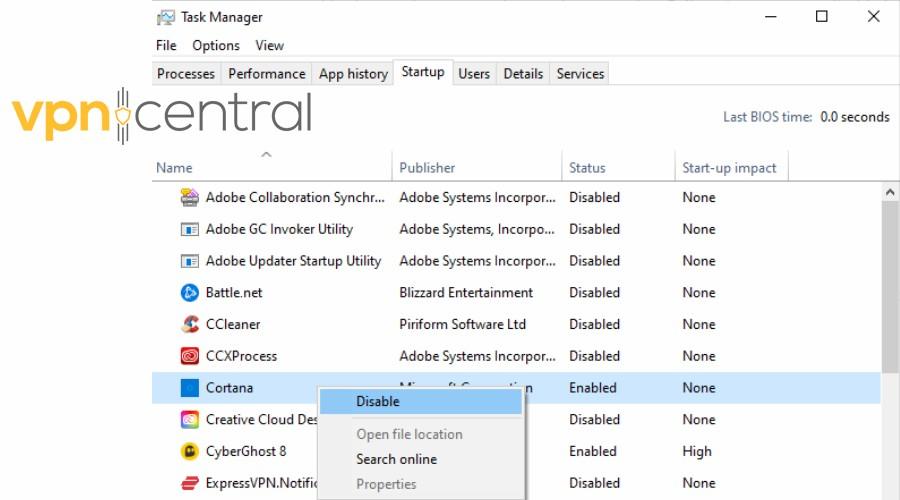Click the blue Cortana icon
The width and height of the screenshot is (900, 500).
click(x=189, y=388)
